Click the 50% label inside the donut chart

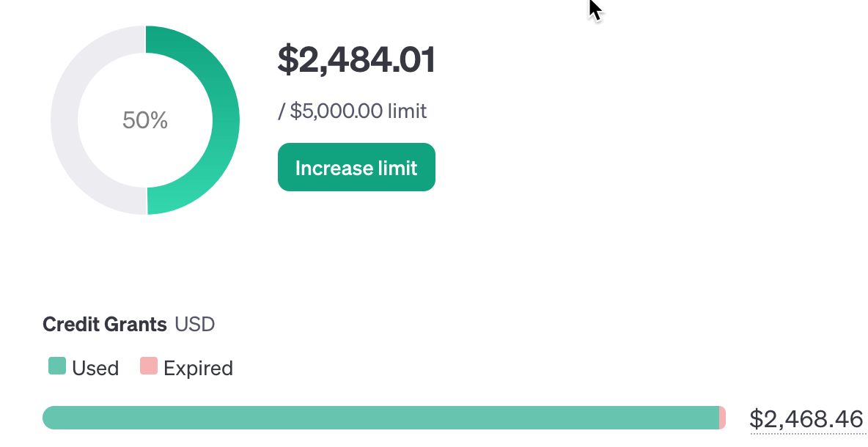tap(145, 120)
